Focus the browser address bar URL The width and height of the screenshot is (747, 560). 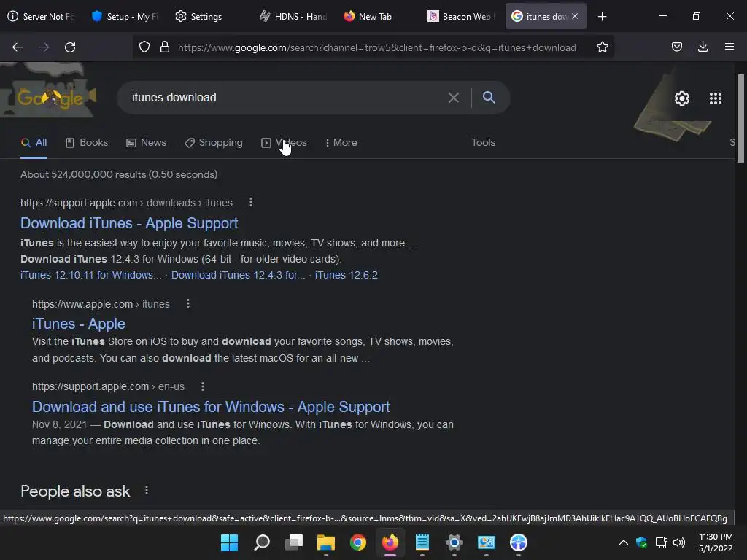click(x=377, y=47)
